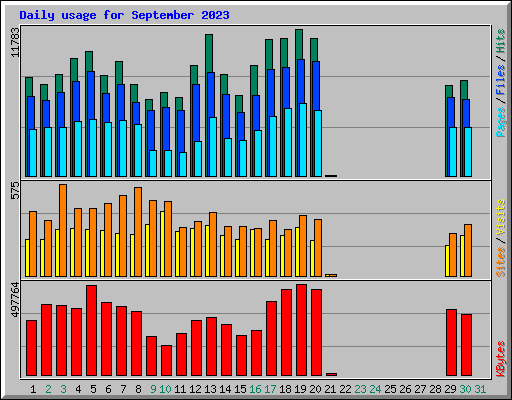This screenshot has width=512, height=400.
Task: Click the orange visits bar for day 30
Action: [x=468, y=251]
